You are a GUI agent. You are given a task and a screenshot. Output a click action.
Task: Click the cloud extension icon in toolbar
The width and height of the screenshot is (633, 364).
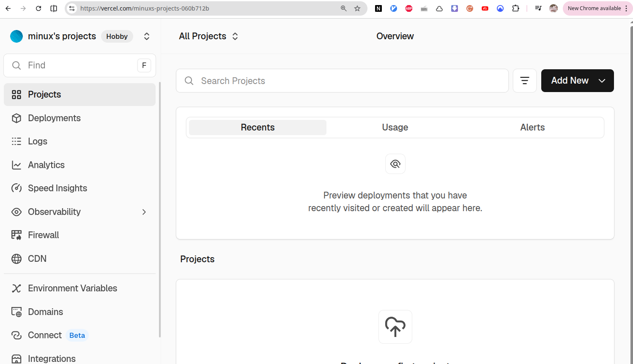point(439,8)
